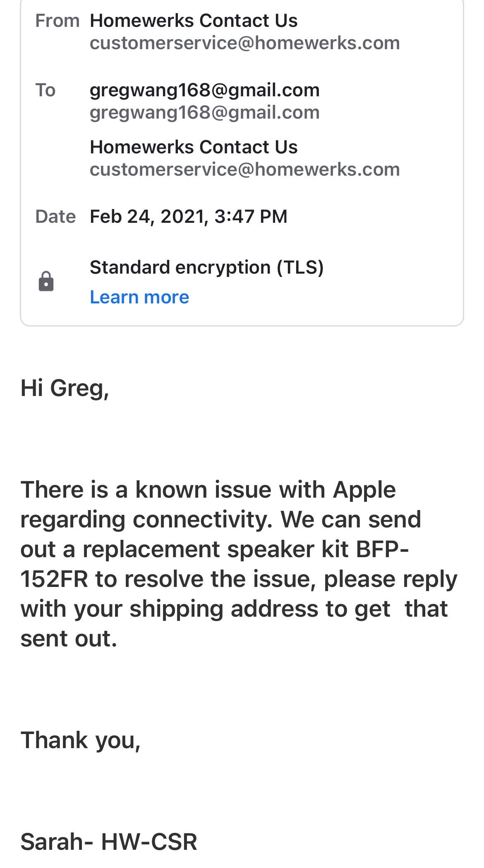Open the Learn more link

[x=139, y=297]
